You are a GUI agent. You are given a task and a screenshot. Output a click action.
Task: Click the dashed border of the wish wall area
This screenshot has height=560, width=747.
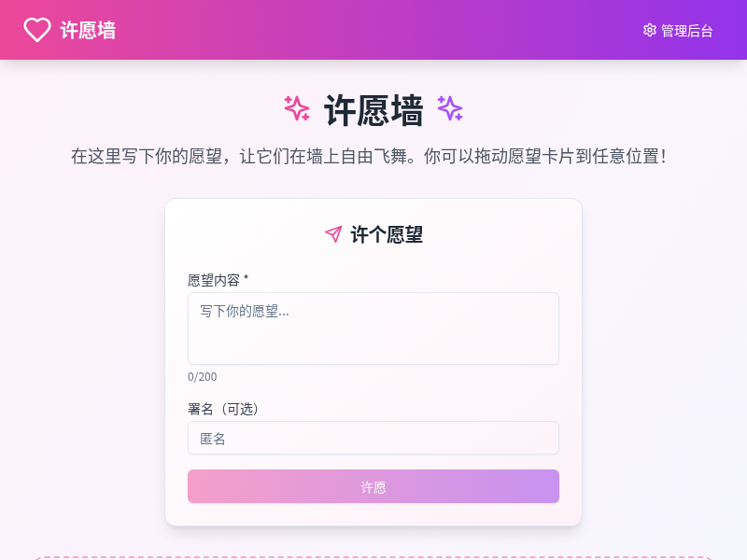coord(373,553)
